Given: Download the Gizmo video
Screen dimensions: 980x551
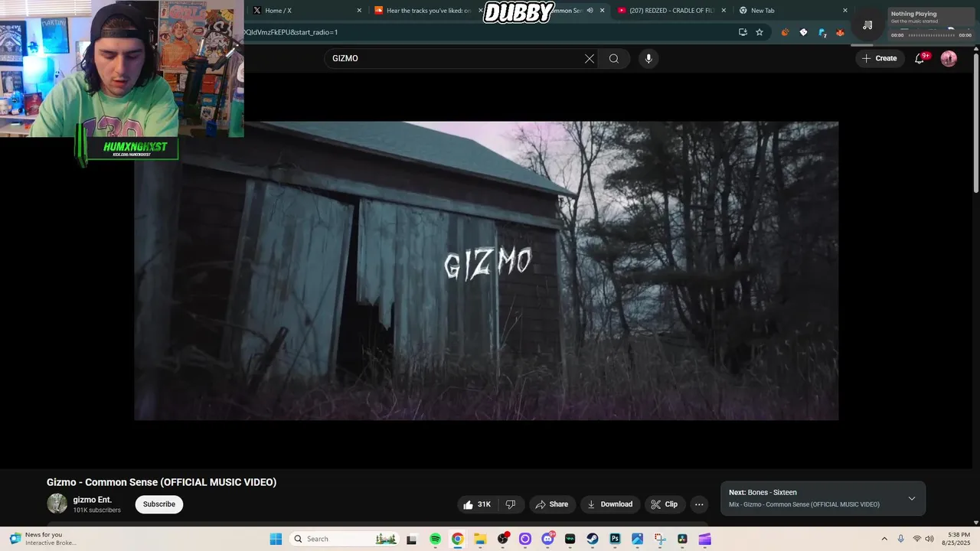Looking at the screenshot, I should (610, 504).
